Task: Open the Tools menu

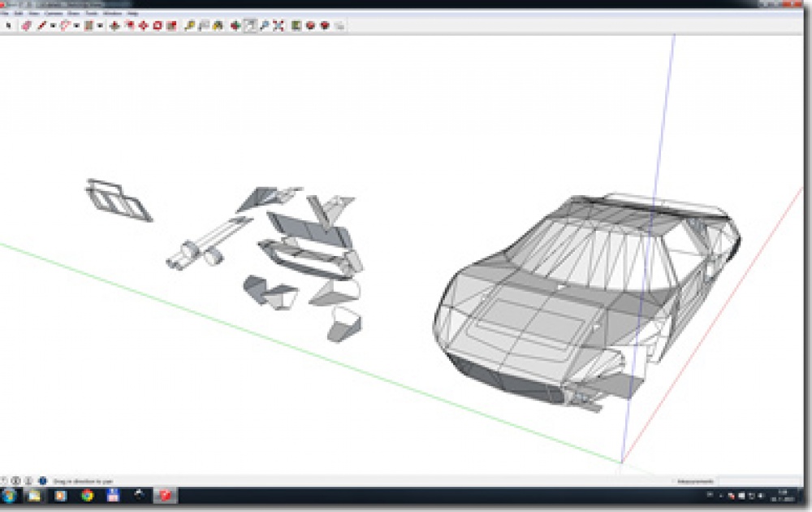Action: (x=92, y=13)
